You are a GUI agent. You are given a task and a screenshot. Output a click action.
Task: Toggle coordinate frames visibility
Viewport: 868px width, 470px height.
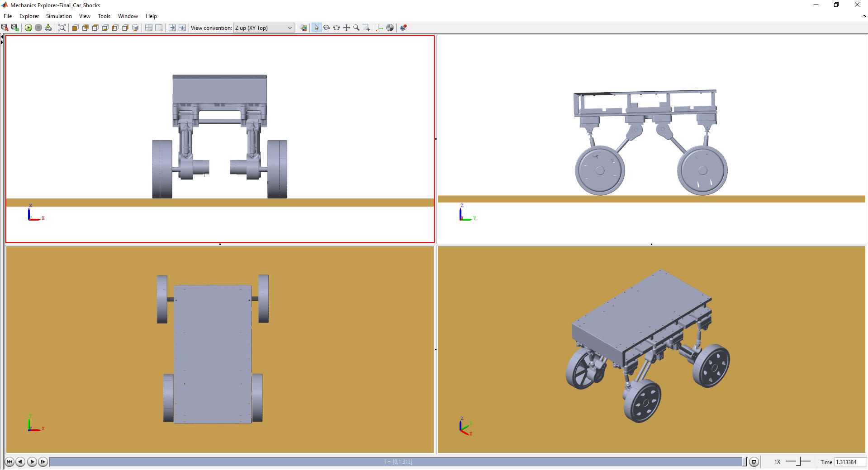tap(379, 28)
